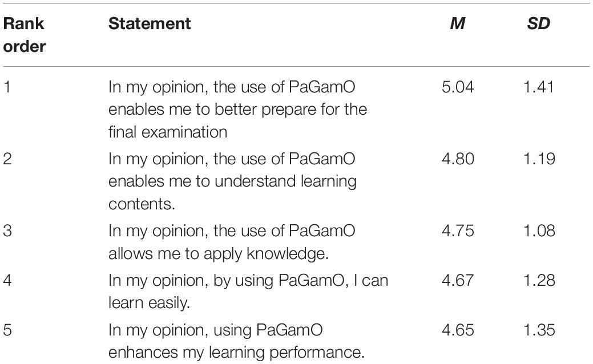Select the standard deviation 1.35
Image resolution: width=593 pixels, height=364 pixels.
pyautogui.click(x=539, y=330)
